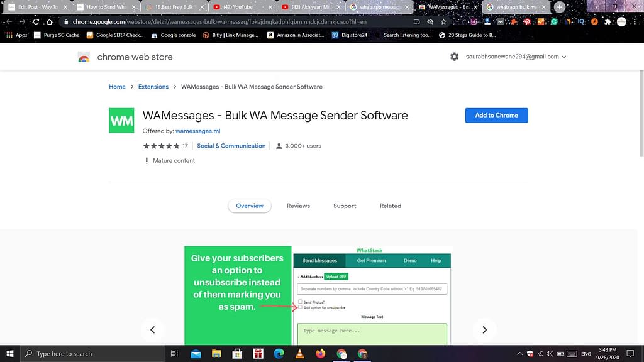Open the 20 Steps Guide bookmark
The width and height of the screenshot is (644, 362).
(x=467, y=35)
